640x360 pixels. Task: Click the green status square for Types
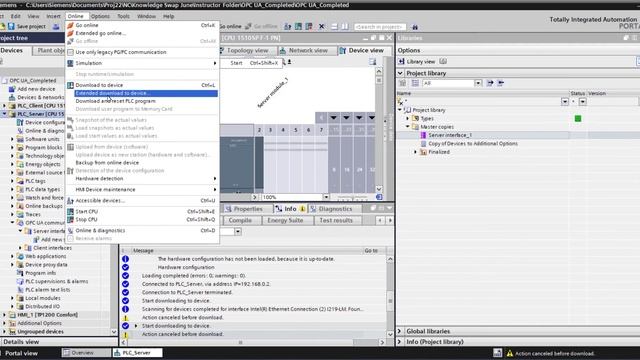[x=578, y=119]
